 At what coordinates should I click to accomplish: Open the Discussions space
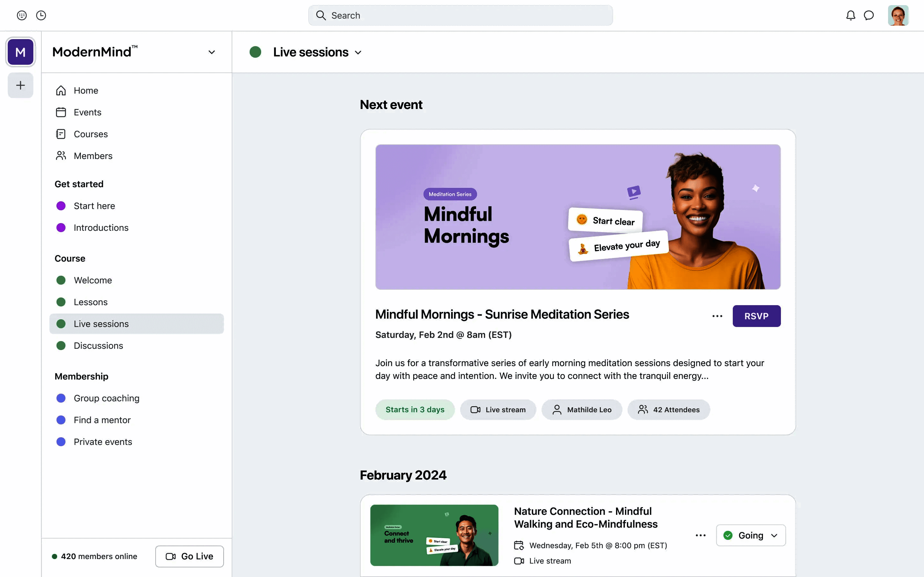98,345
